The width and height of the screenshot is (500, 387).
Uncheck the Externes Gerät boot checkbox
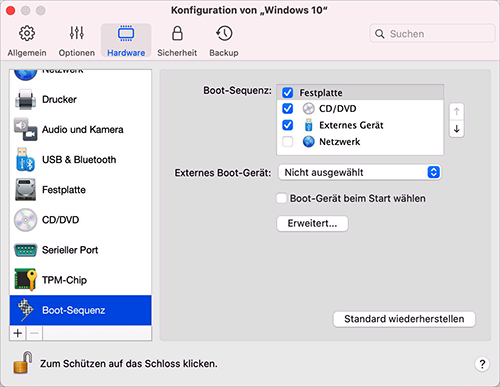(x=288, y=125)
